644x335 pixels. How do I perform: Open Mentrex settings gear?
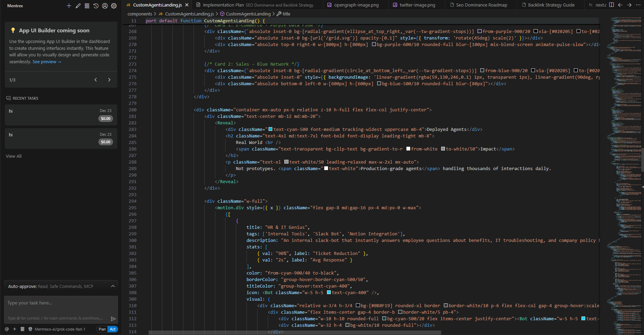(x=114, y=6)
